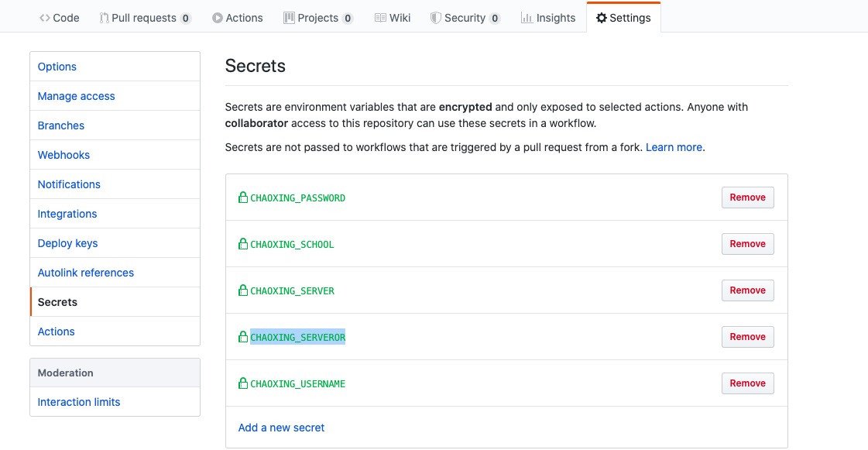Screen dimensions: 868x450
Task: Click the lock icon beside CHAOXING_USERNAME
Action: click(x=243, y=383)
